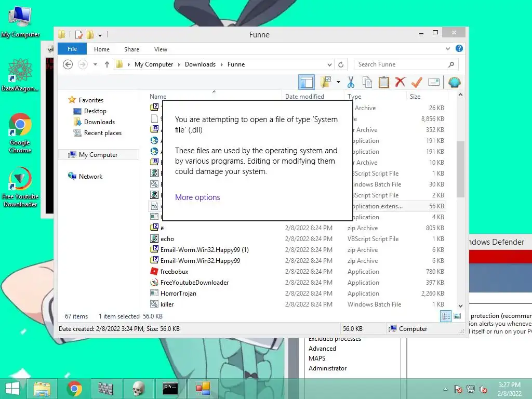This screenshot has height=399, width=532.
Task: Delete with the red X icon
Action: [401, 82]
